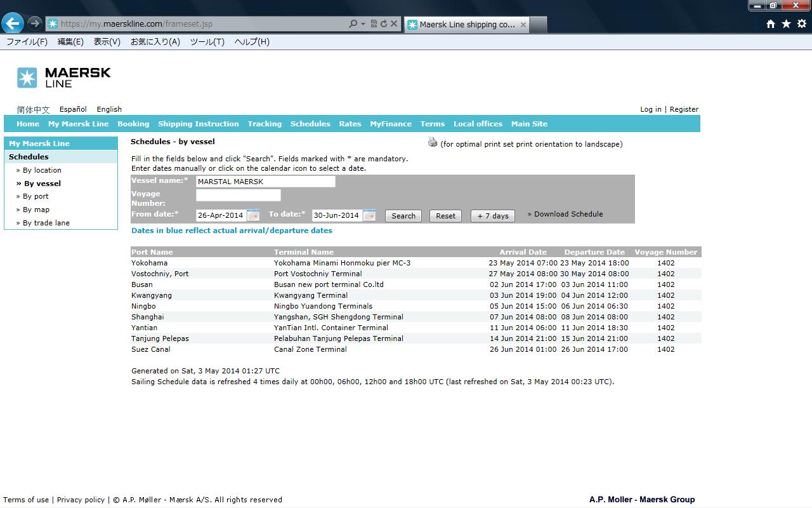
Task: Open Booking in navigation bar
Action: (x=133, y=124)
